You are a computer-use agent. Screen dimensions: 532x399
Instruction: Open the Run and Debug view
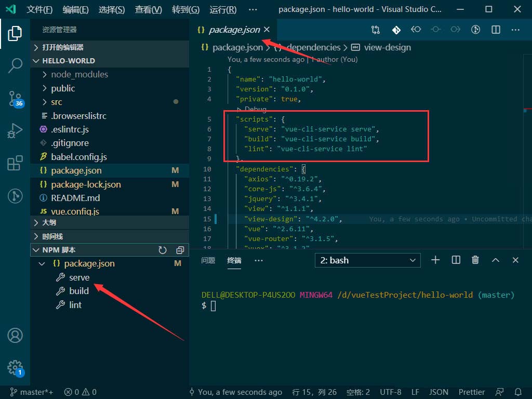click(x=15, y=131)
